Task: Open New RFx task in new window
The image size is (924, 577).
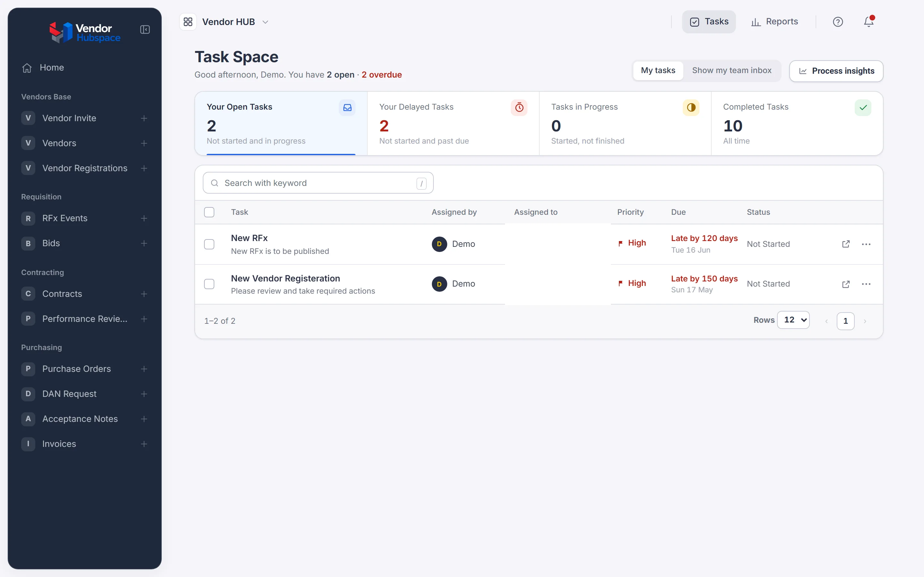Action: pos(846,244)
